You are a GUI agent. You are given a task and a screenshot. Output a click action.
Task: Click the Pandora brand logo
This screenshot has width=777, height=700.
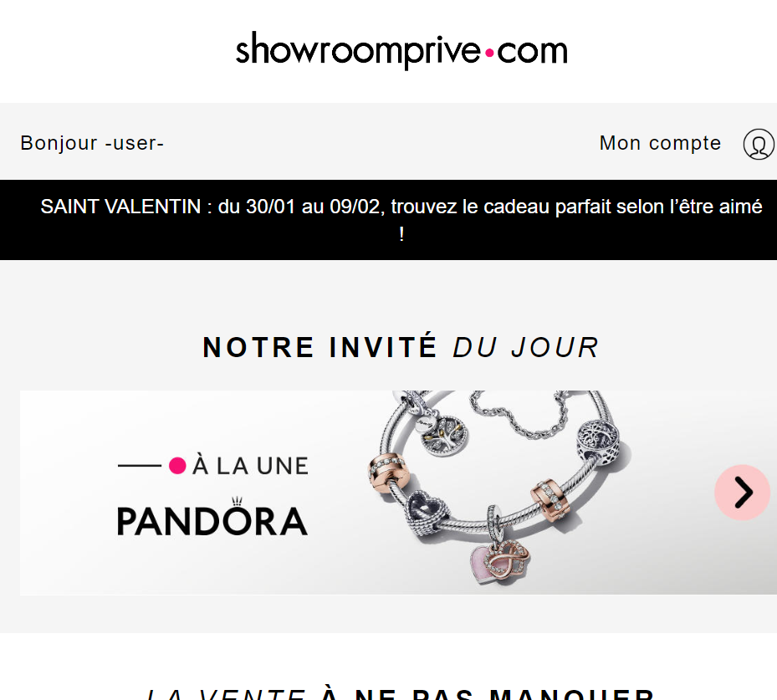pyautogui.click(x=212, y=517)
